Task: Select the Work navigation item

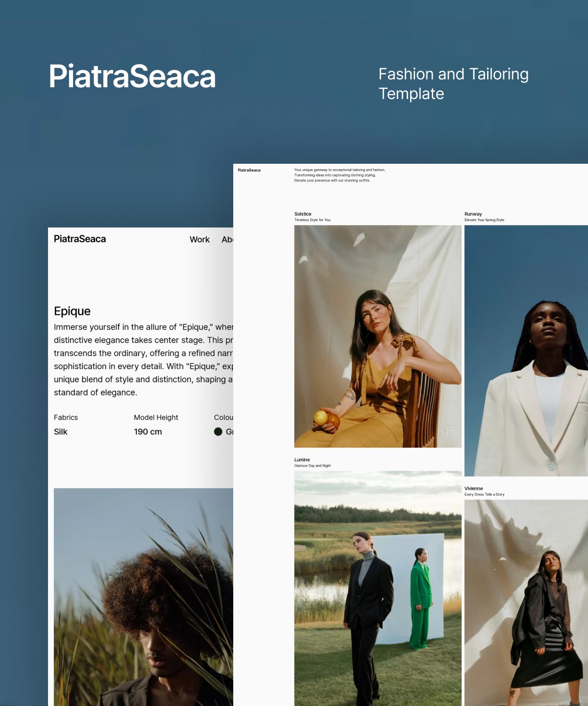Action: point(199,239)
